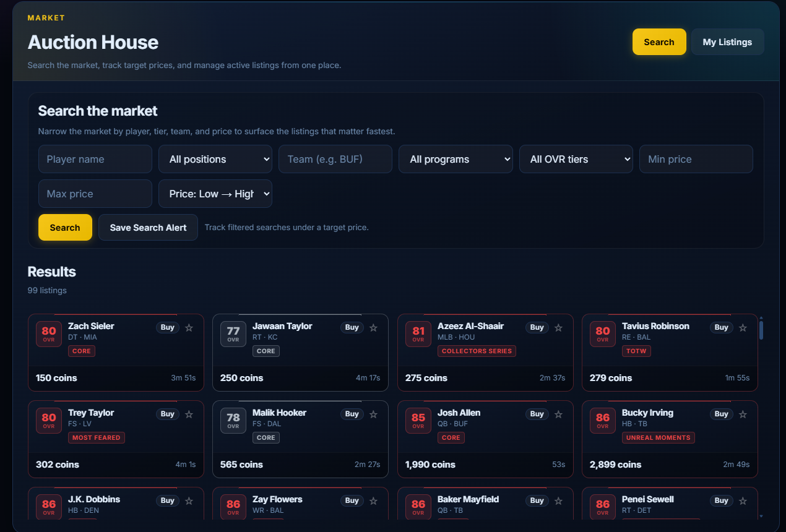Click the Team (e.g. BUF) input
Viewport: 786px width, 532px height.
click(335, 159)
